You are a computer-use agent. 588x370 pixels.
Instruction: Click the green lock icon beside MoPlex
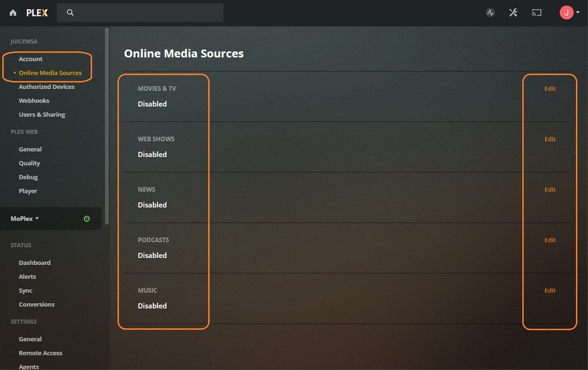pos(87,219)
